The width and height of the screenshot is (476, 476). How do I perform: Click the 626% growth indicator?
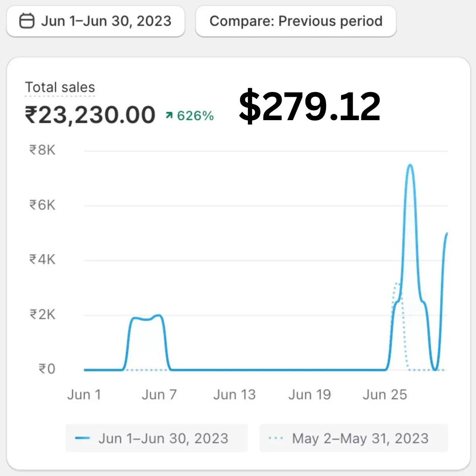click(x=195, y=116)
